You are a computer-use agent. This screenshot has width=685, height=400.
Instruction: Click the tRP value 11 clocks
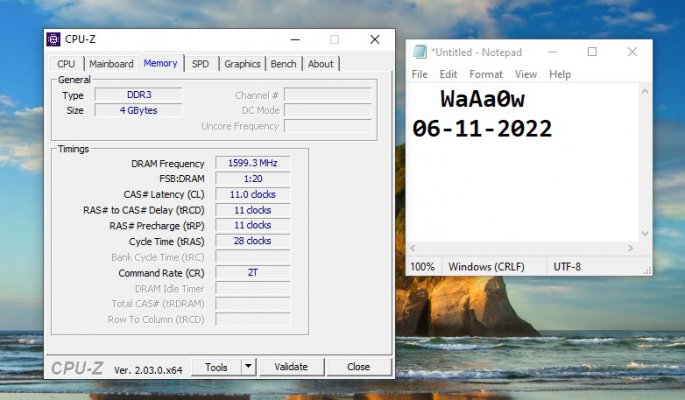pyautogui.click(x=253, y=225)
